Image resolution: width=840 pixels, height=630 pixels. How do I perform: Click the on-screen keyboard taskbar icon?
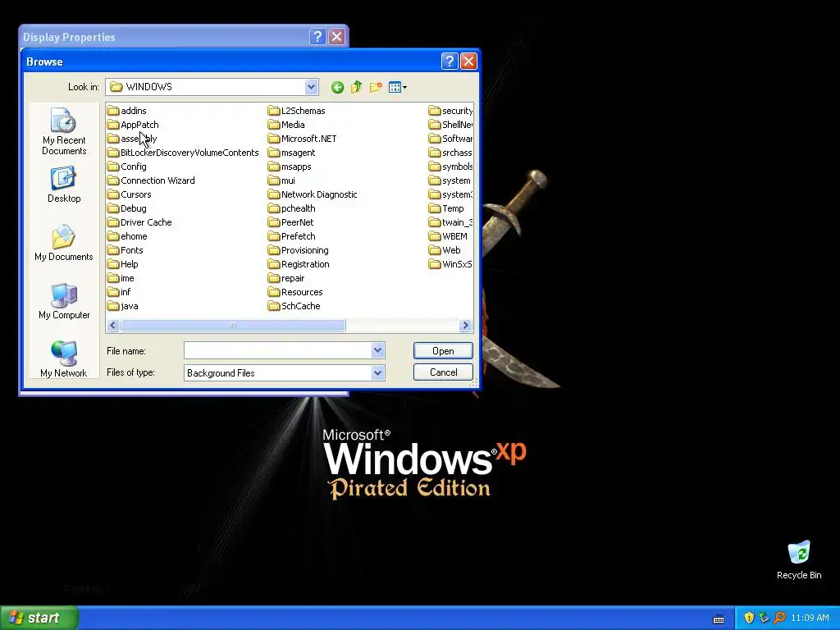click(719, 619)
